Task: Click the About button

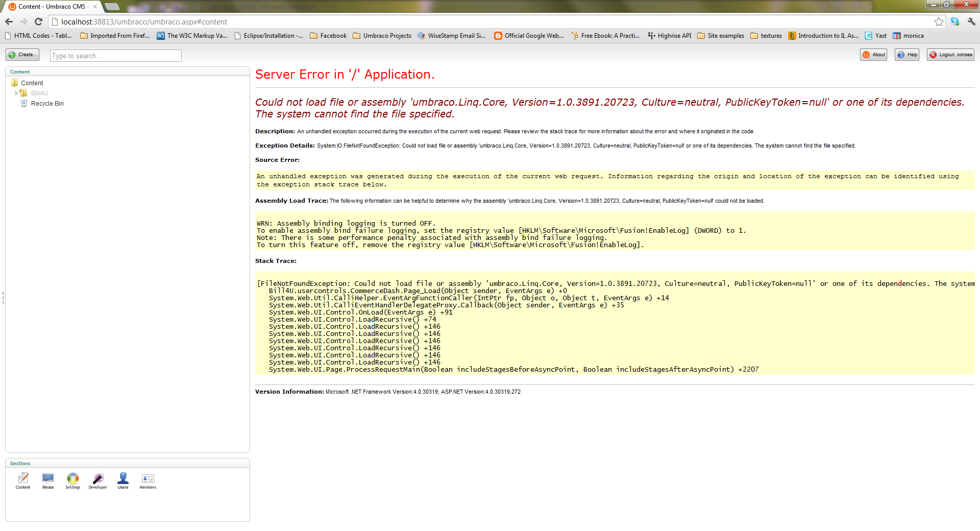Action: (873, 55)
